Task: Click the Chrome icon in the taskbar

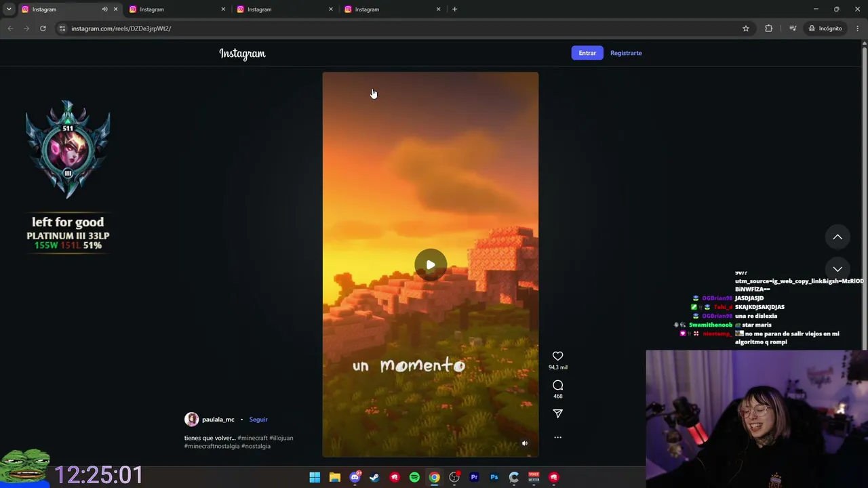Action: tap(435, 477)
